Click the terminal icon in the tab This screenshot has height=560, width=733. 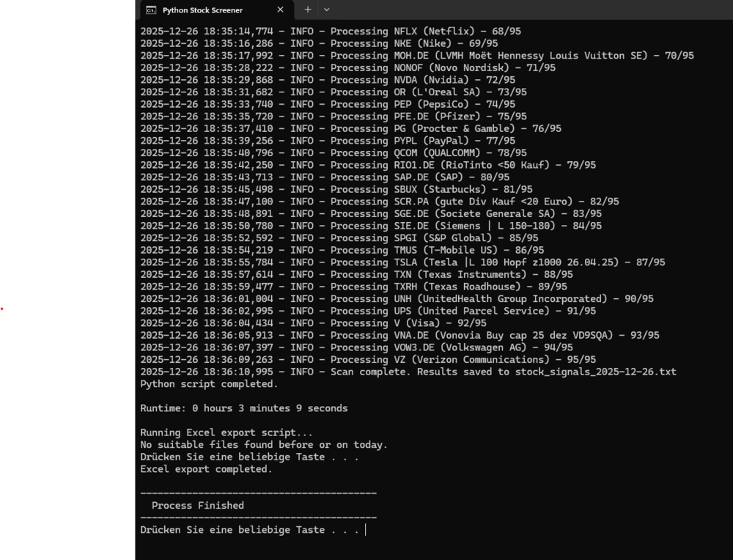click(x=151, y=10)
